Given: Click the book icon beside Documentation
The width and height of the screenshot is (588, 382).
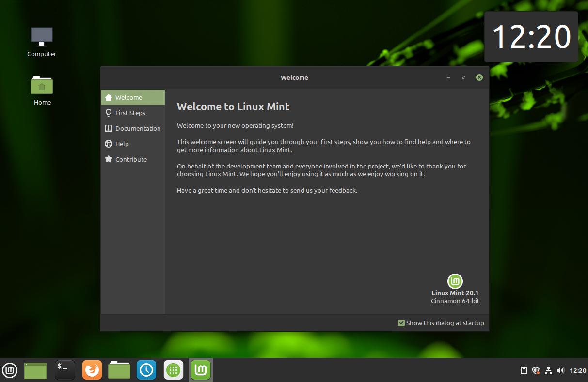Looking at the screenshot, I should [109, 128].
